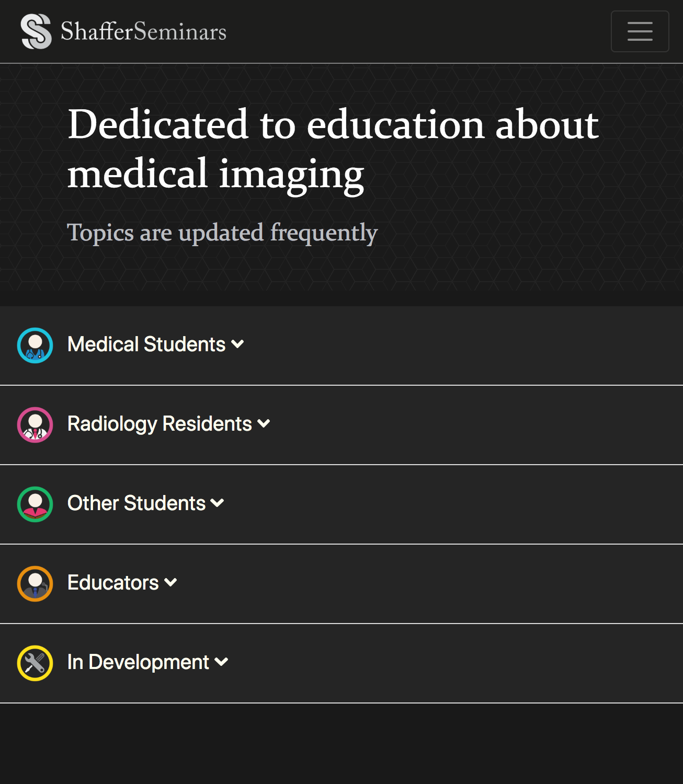Click the Radiology Residents pink avatar icon
683x784 pixels.
35,425
